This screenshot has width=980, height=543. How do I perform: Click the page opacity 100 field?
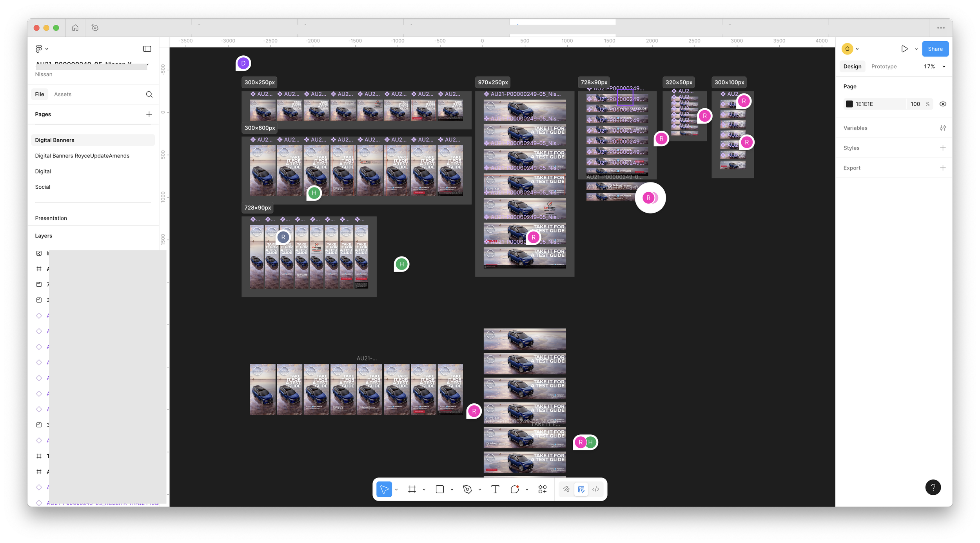(x=915, y=104)
